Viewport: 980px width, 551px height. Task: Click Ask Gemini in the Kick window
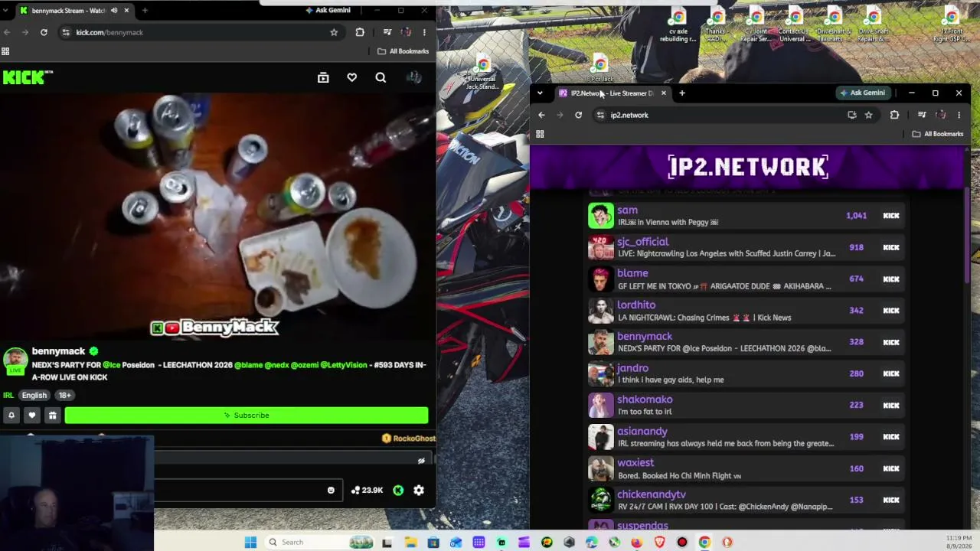click(328, 10)
